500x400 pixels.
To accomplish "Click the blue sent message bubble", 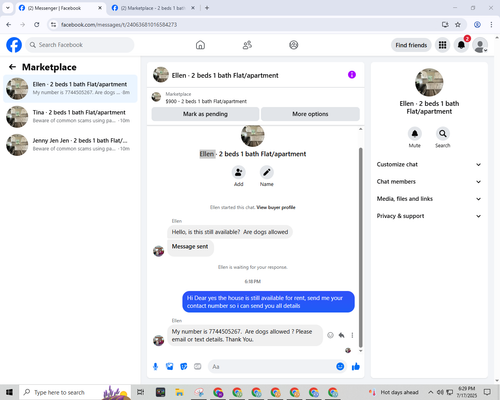I will coord(268,302).
